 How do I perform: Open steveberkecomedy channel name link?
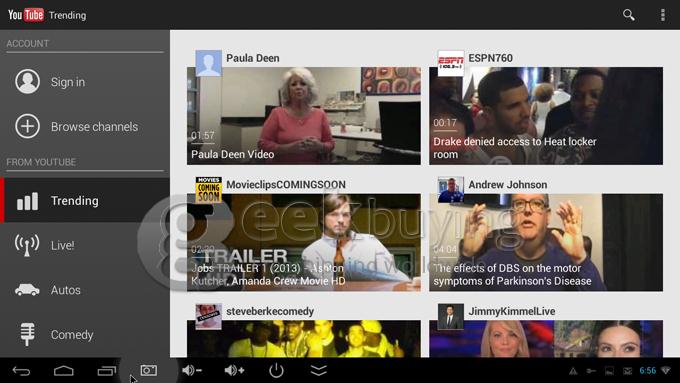tap(270, 311)
